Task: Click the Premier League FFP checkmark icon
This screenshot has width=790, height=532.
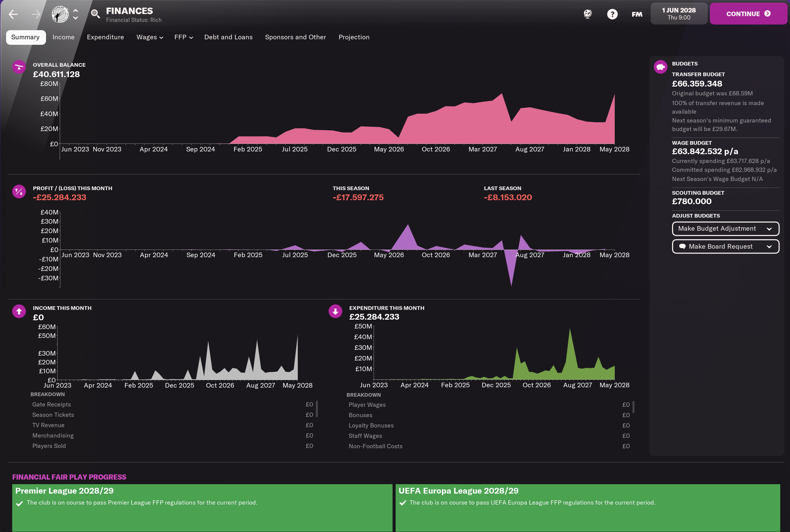Action: (20, 503)
